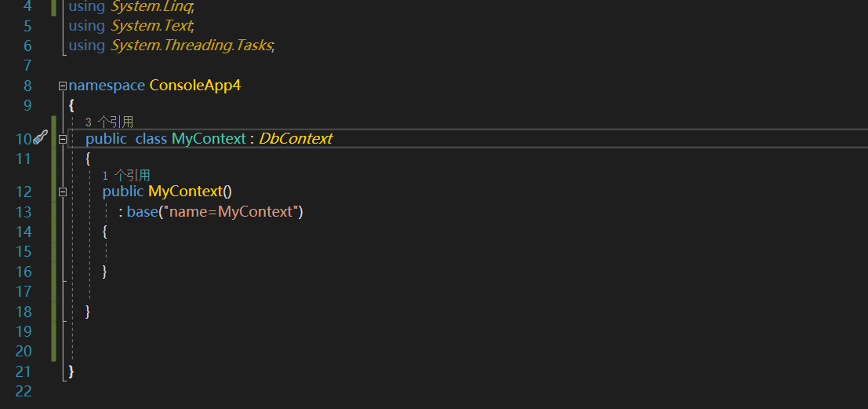Image resolution: width=868 pixels, height=409 pixels.
Task: Click the public keyword on line 12
Action: tap(123, 192)
